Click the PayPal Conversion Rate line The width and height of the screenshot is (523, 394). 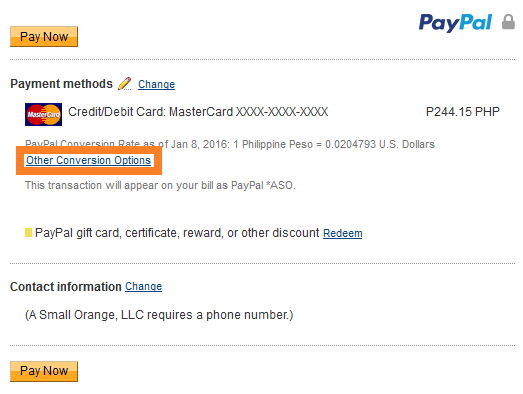(230, 144)
